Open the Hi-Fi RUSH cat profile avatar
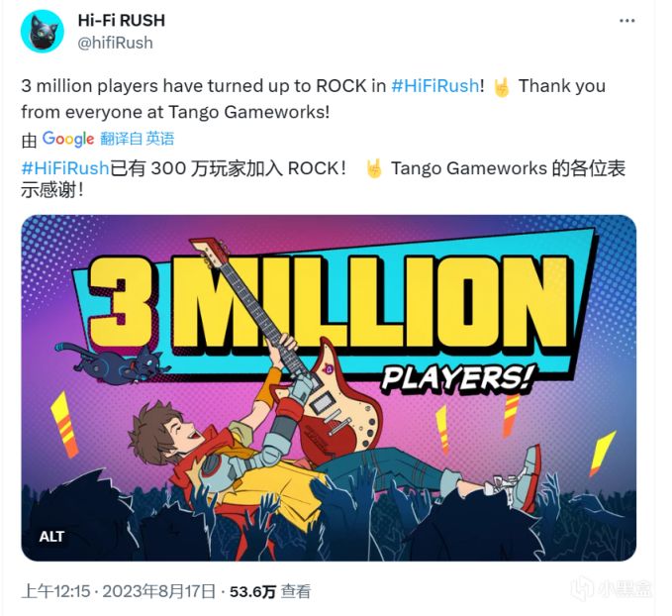The height and width of the screenshot is (616, 672). pos(42,32)
